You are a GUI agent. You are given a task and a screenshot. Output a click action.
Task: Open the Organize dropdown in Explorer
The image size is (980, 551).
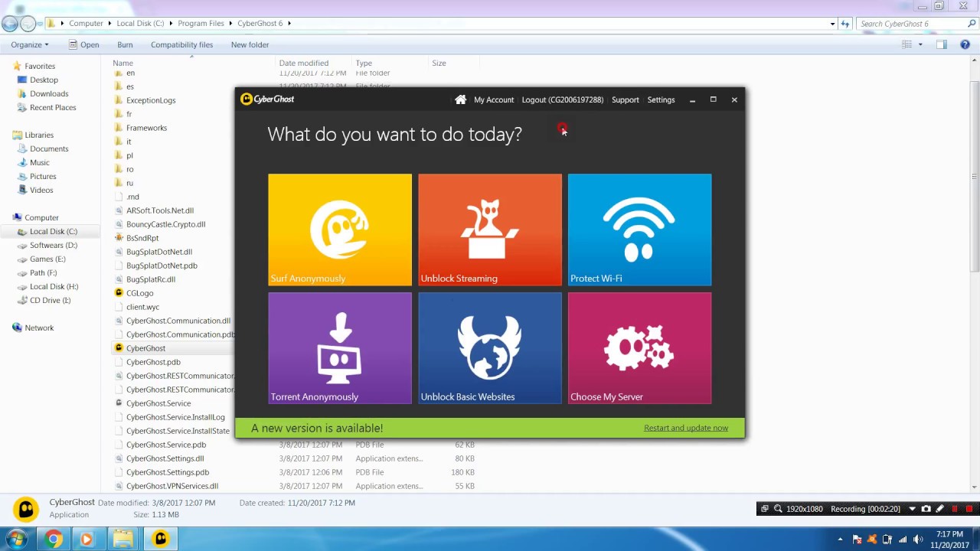(x=30, y=44)
